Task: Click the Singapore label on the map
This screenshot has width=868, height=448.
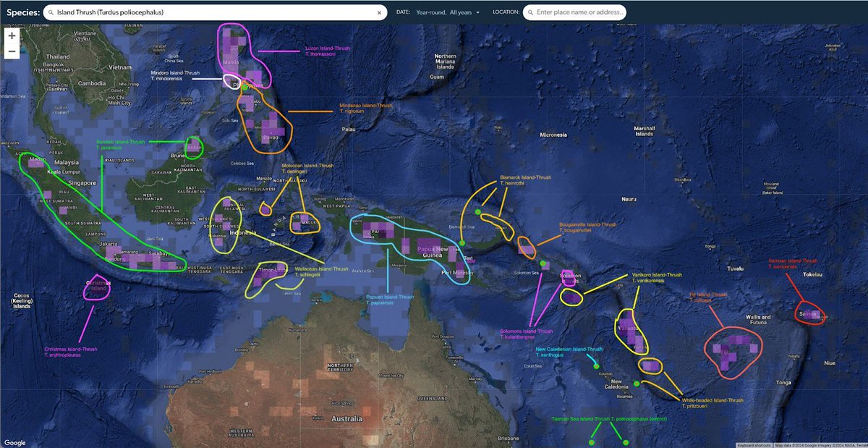Action: 84,183
